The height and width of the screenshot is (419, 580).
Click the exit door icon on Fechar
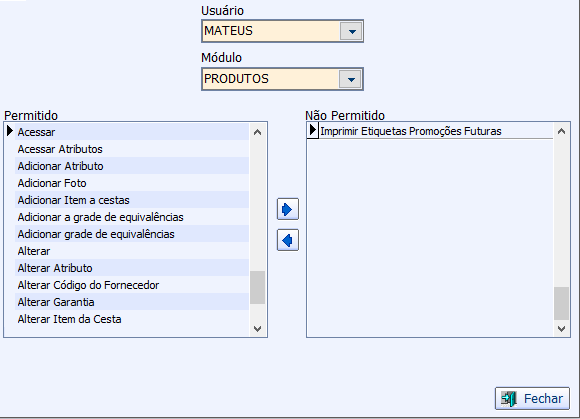click(x=509, y=399)
